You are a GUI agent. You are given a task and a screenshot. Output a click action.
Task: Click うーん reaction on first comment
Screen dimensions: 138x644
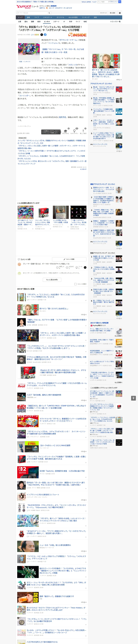point(79,267)
